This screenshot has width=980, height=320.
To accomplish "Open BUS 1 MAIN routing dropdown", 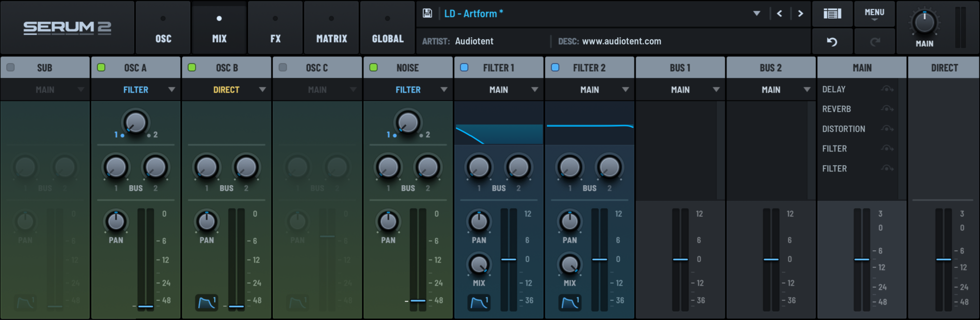I will click(680, 90).
